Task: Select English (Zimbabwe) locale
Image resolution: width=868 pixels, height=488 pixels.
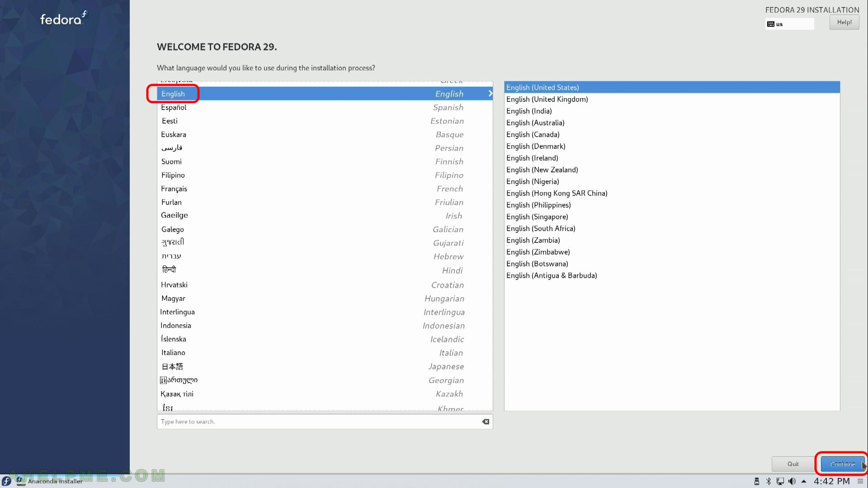Action: [672, 252]
